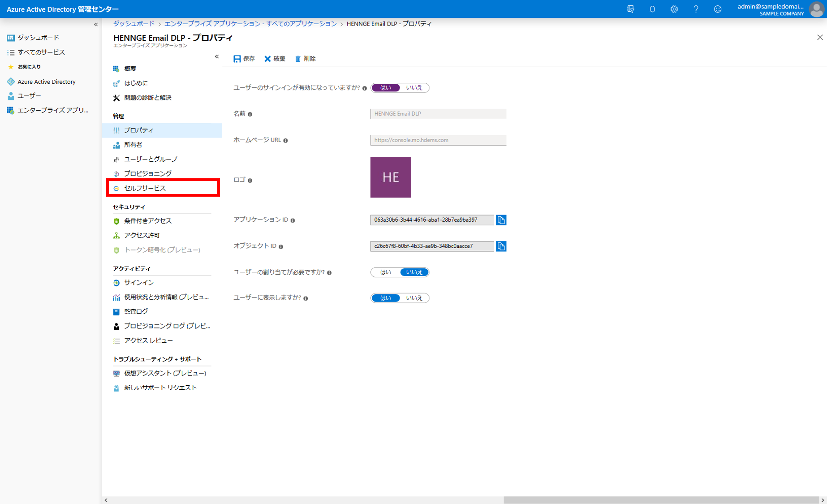This screenshot has width=827, height=504.
Task: Show info for ユーザーの割り当てが必要ですか
Action: click(x=329, y=273)
